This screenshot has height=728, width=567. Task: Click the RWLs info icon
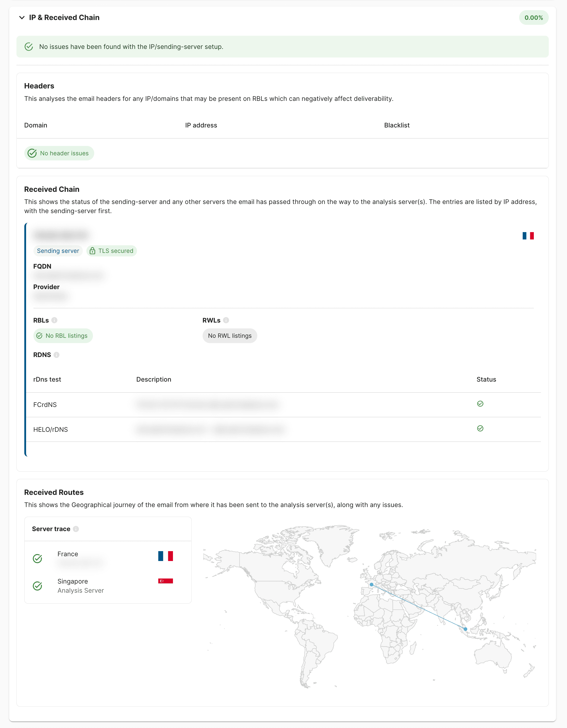pos(226,320)
